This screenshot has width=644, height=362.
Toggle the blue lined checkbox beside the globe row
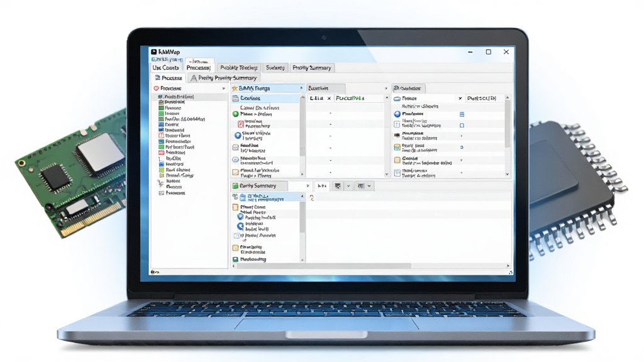pyautogui.click(x=462, y=114)
